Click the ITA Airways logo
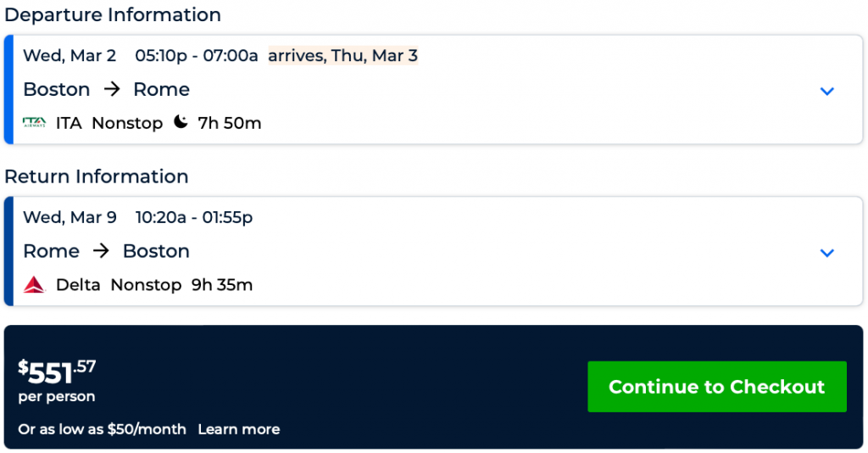Image resolution: width=868 pixels, height=453 pixels. 35,123
